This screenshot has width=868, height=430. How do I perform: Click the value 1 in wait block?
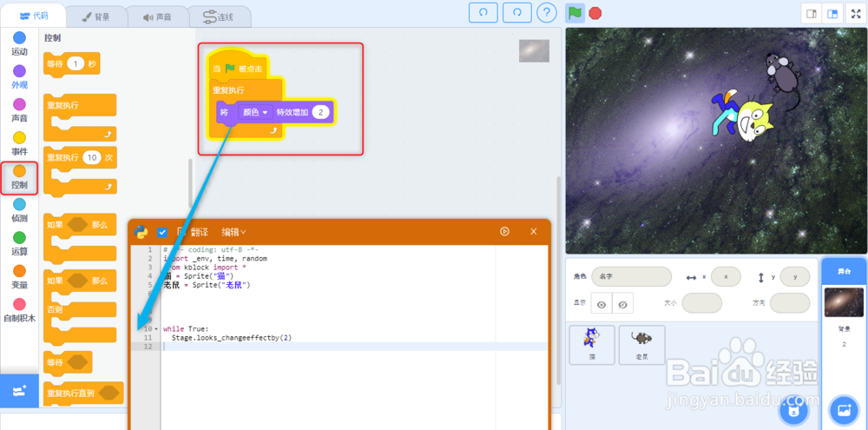76,64
